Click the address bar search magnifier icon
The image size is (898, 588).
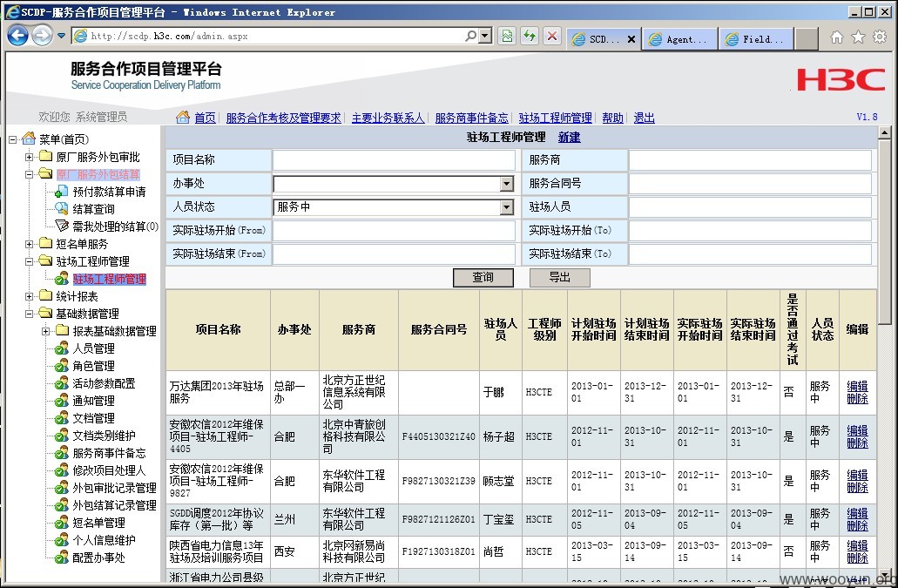click(x=470, y=36)
